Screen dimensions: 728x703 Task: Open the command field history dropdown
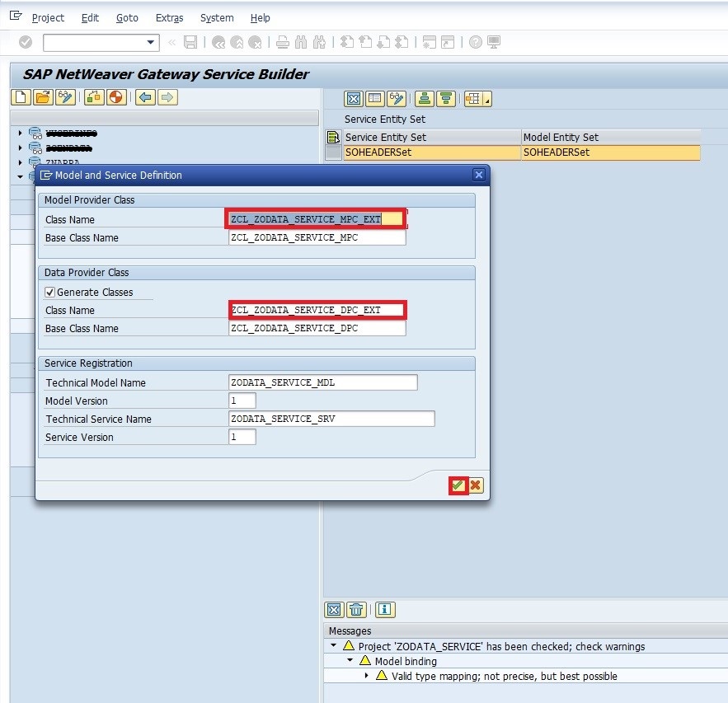pos(151,42)
